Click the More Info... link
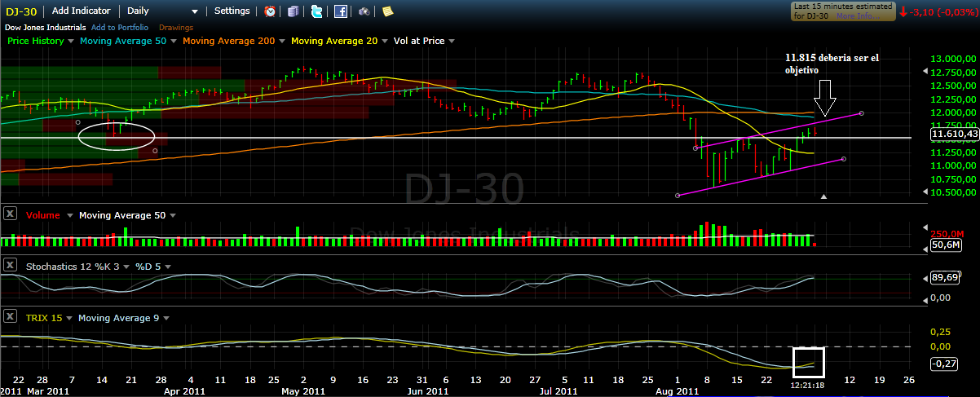Viewport: 980px width, 397px height. [858, 15]
